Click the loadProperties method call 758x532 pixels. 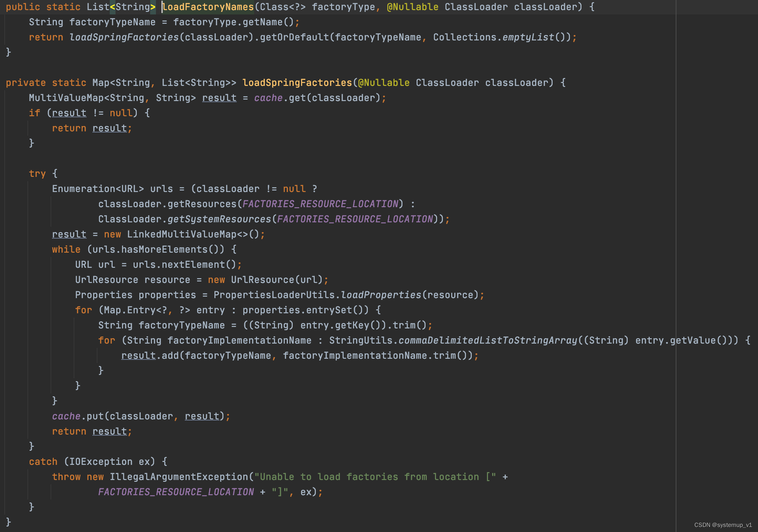click(x=381, y=295)
